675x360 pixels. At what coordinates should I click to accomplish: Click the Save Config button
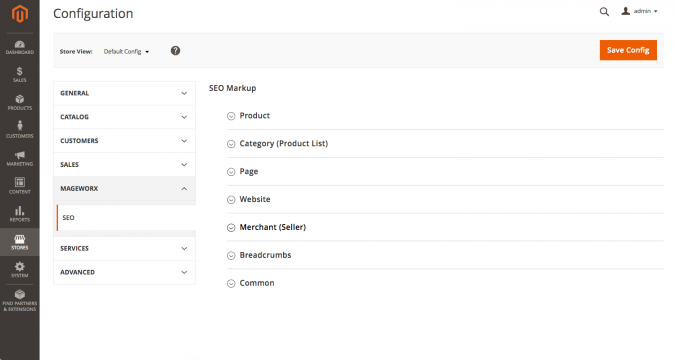[x=628, y=50]
